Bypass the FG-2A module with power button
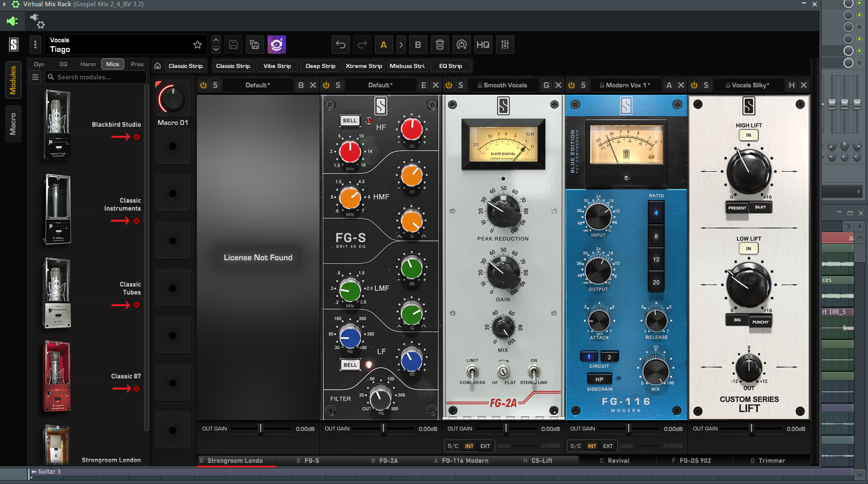The height and width of the screenshot is (484, 868). [x=449, y=85]
